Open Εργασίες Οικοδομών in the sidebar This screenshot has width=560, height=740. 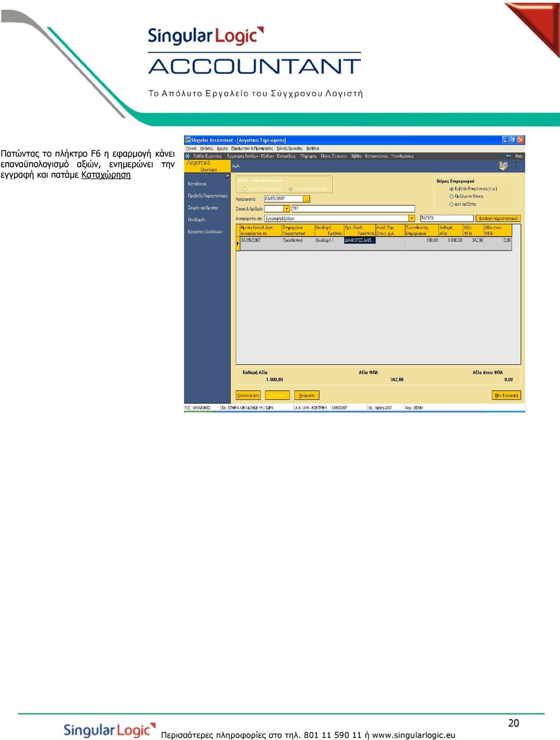coord(205,232)
